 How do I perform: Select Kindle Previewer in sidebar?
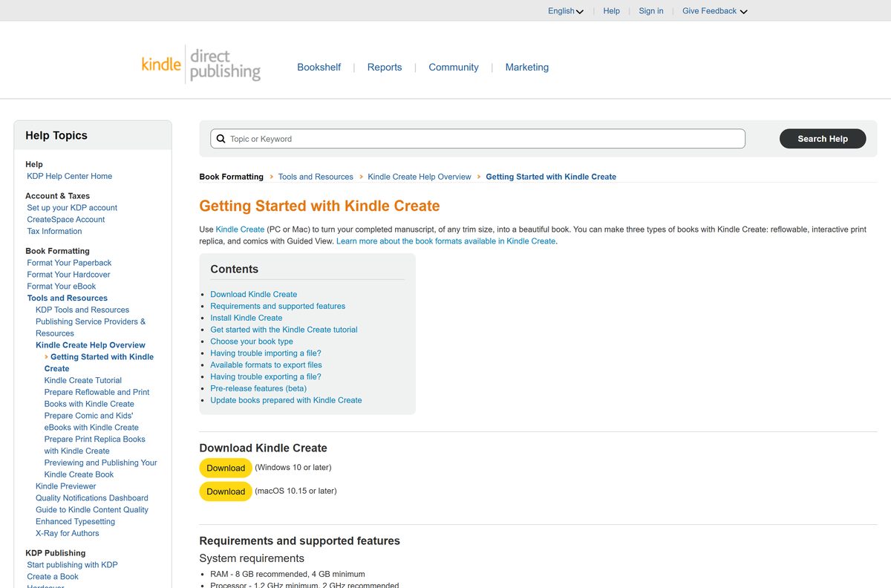point(66,486)
